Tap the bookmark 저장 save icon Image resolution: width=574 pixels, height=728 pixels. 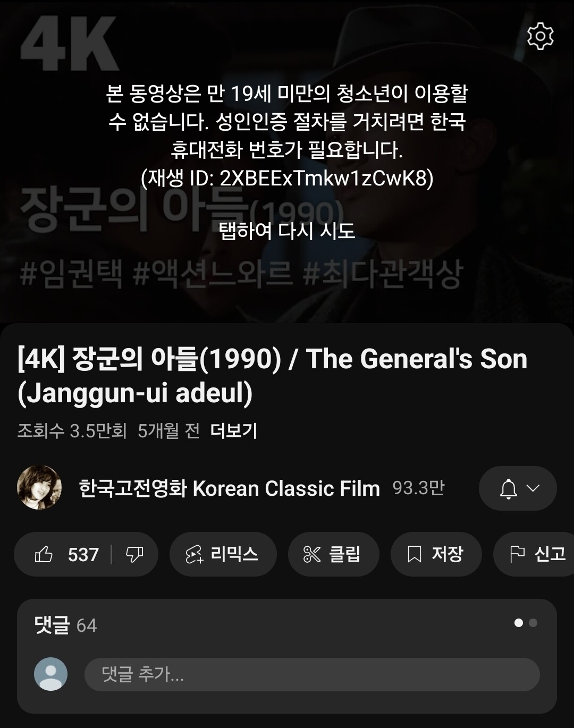point(415,554)
